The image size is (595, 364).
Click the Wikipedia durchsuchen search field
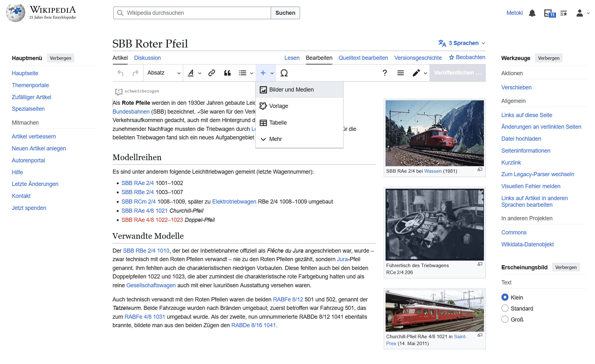pos(192,13)
